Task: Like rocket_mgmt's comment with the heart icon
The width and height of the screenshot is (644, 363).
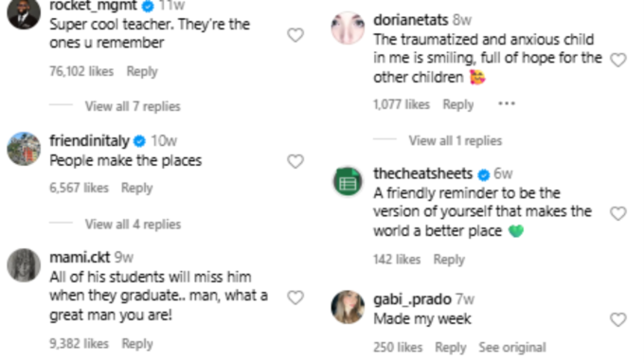Action: pos(295,35)
